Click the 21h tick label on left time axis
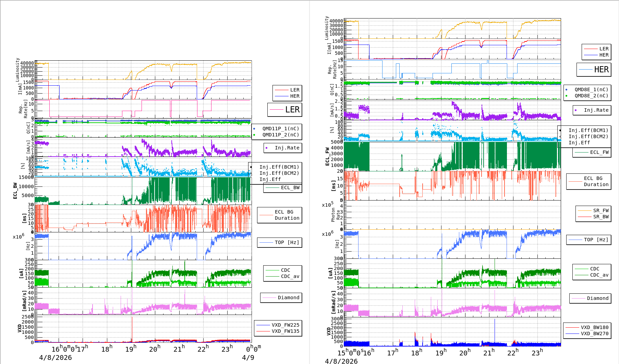619x364 pixels. pyautogui.click(x=179, y=349)
